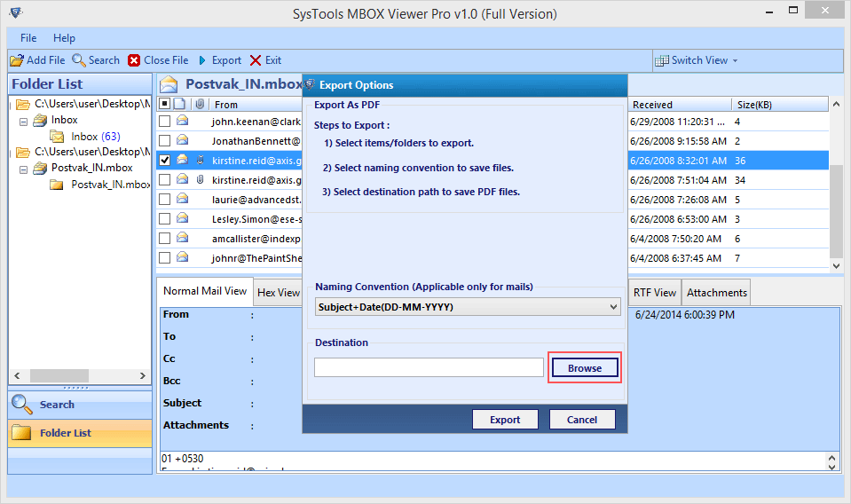Screen dimensions: 851x504
Task: Select the first C:\Users\user\Desktop tree root
Action: (91, 104)
